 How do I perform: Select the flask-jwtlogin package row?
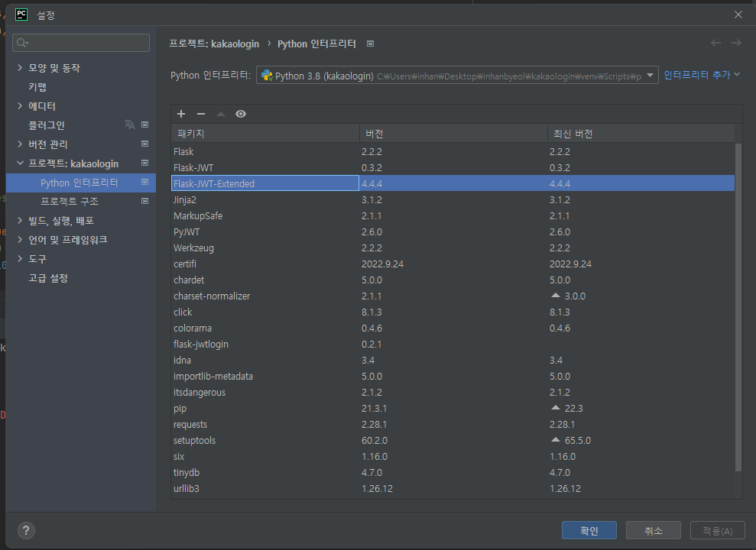coord(453,344)
